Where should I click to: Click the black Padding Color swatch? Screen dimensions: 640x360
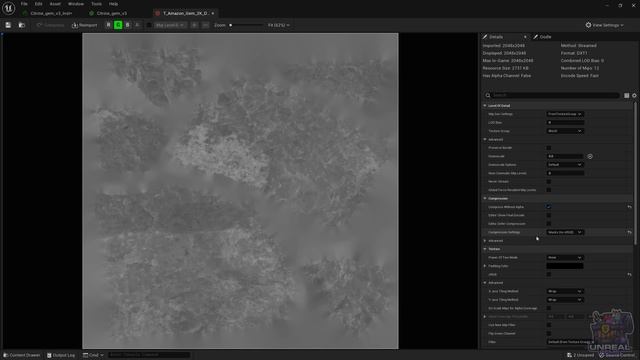(565, 266)
